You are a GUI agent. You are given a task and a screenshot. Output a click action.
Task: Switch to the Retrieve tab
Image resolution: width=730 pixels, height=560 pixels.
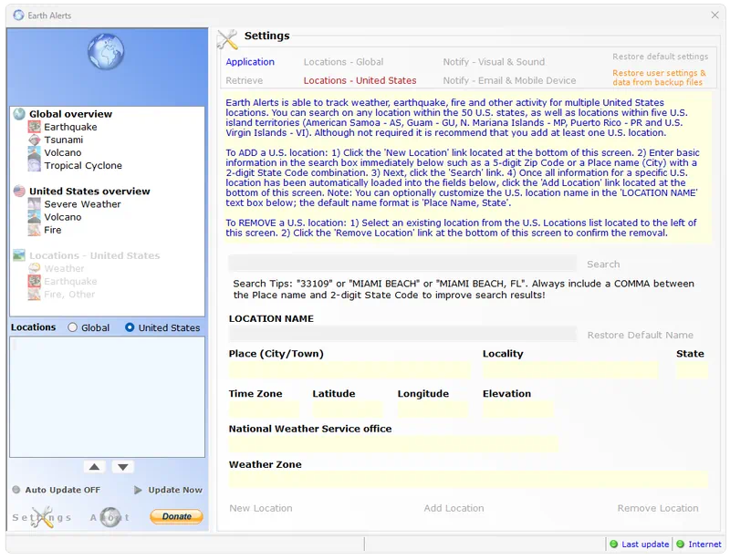245,80
